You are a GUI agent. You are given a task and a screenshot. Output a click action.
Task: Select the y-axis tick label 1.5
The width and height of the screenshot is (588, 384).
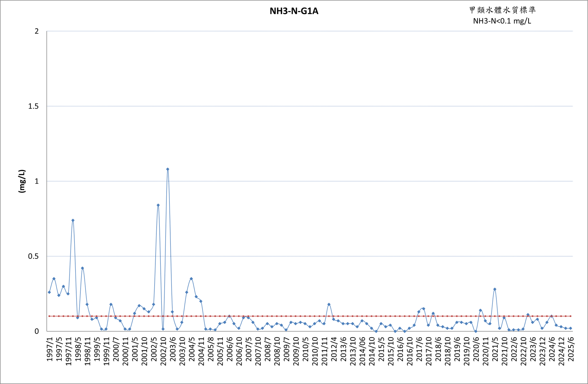pyautogui.click(x=33, y=106)
